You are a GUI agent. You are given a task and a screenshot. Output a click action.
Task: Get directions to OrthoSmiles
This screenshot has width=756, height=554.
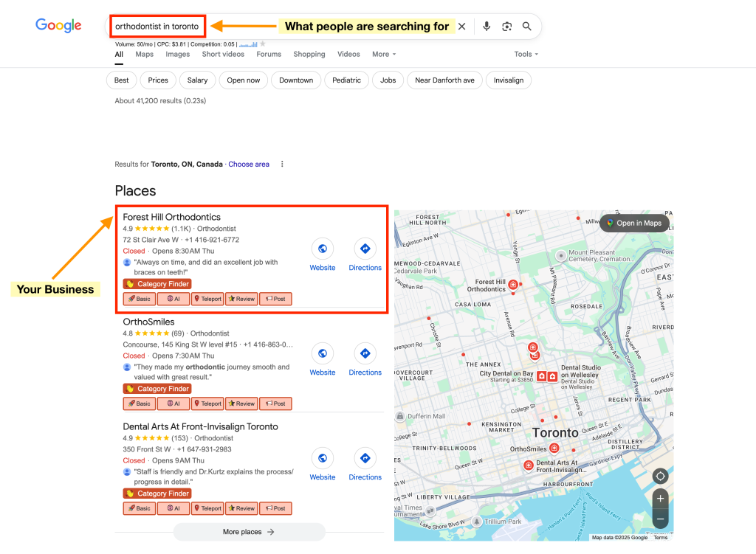tap(365, 353)
